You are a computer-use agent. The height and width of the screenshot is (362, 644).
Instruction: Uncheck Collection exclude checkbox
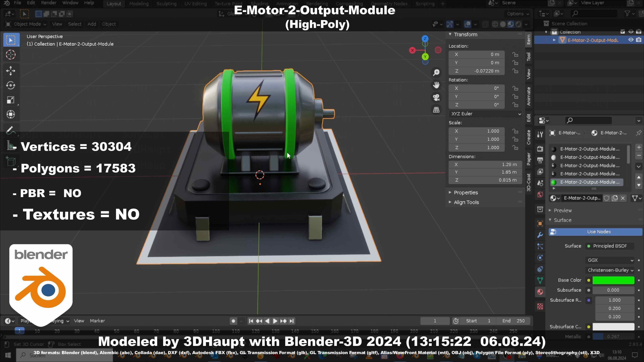click(623, 32)
